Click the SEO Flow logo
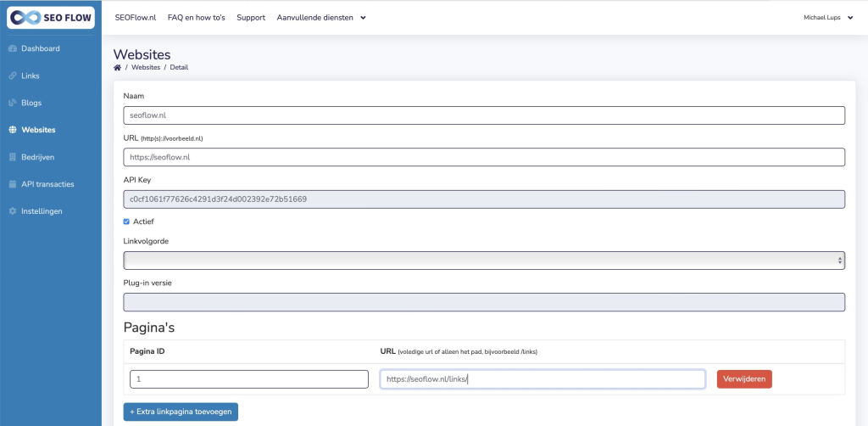Image resolution: width=868 pixels, height=426 pixels. click(50, 18)
